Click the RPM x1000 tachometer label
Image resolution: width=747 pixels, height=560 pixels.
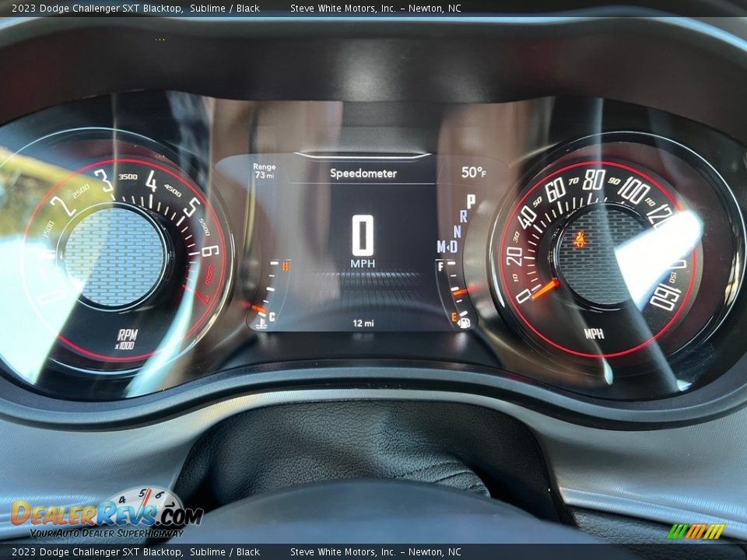pos(127,339)
